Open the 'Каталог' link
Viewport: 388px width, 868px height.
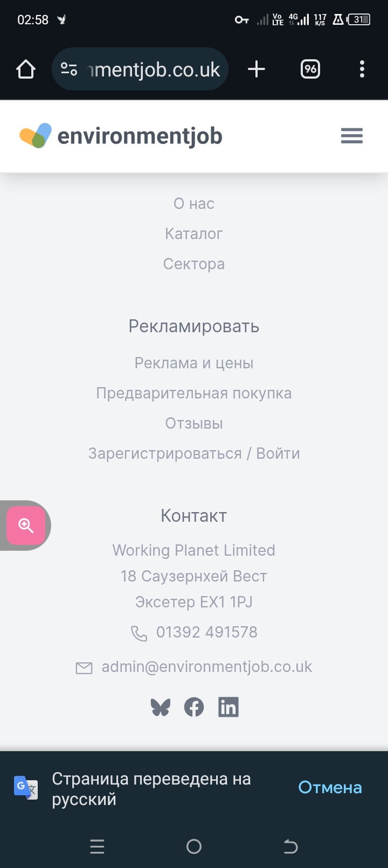[194, 234]
